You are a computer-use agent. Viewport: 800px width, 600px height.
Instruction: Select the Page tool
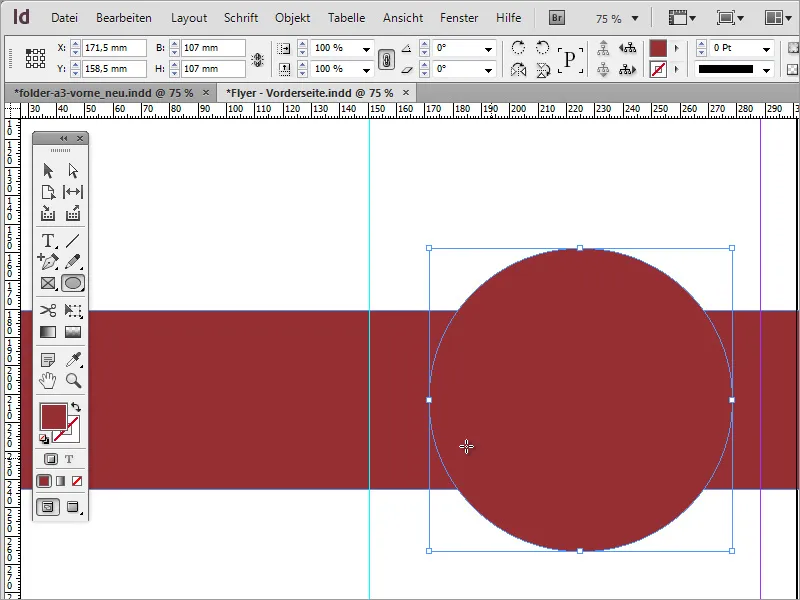48,192
